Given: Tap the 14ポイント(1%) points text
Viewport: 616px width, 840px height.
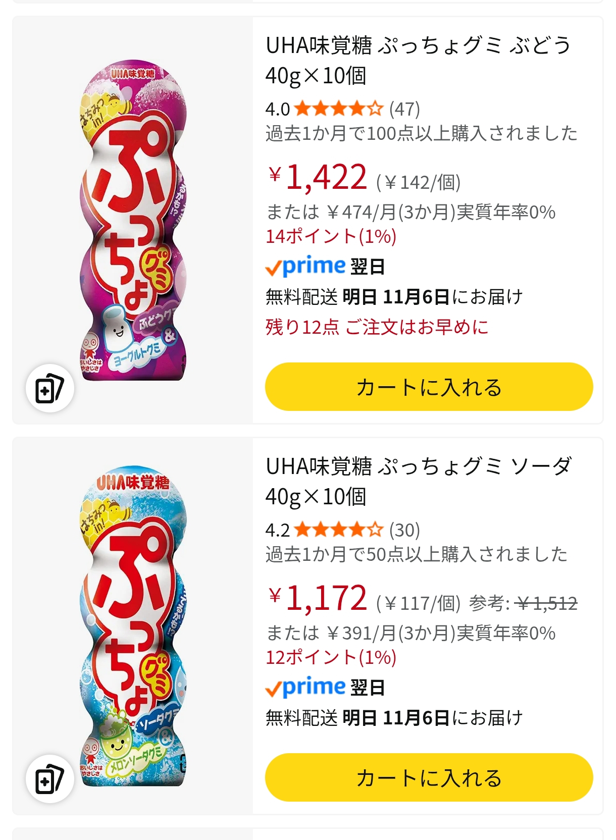Looking at the screenshot, I should [x=331, y=236].
